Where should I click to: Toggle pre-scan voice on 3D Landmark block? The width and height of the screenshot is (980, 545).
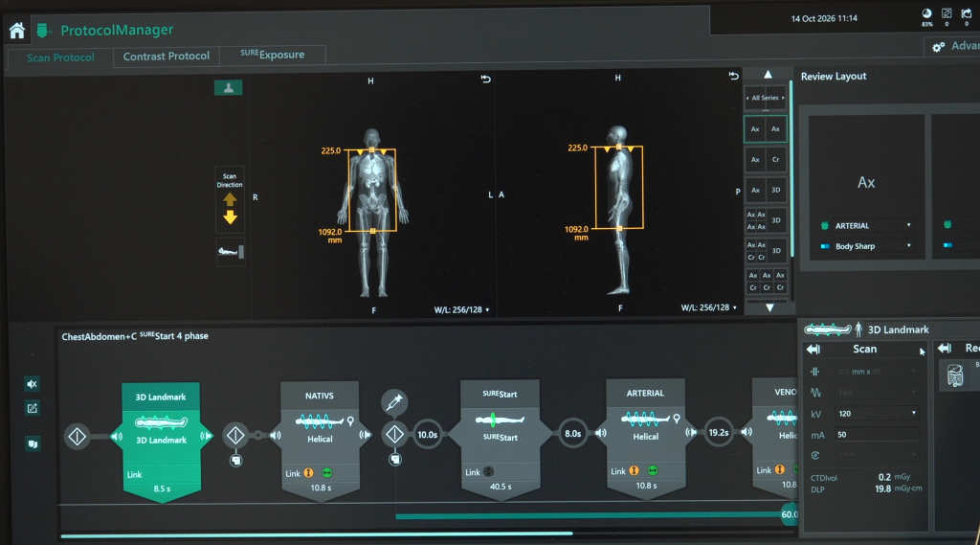tap(117, 436)
